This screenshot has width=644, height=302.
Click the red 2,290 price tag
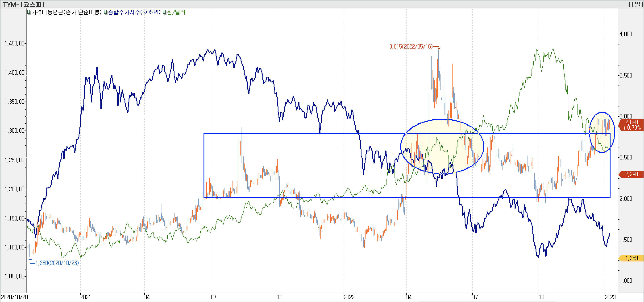(632, 174)
